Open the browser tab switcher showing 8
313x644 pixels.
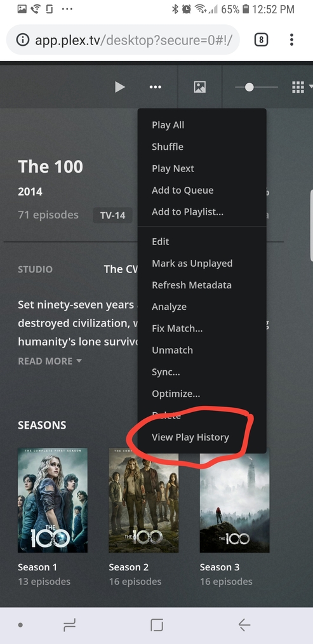coord(261,39)
